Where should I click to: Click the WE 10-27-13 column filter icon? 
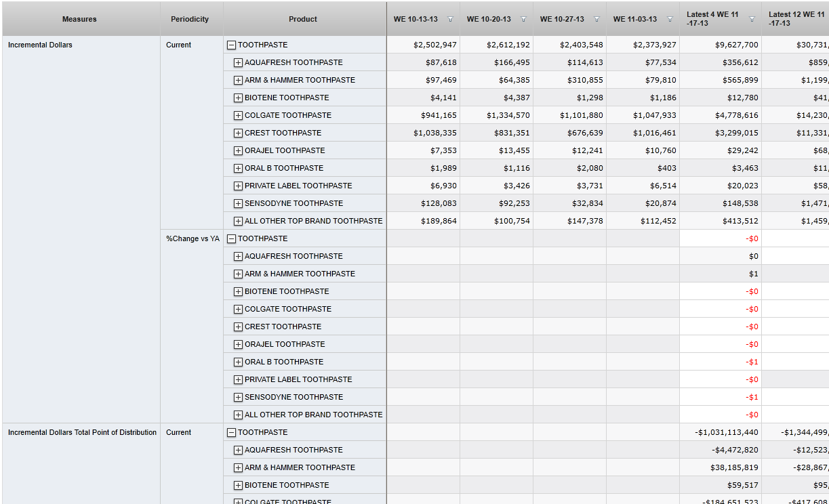pos(597,20)
